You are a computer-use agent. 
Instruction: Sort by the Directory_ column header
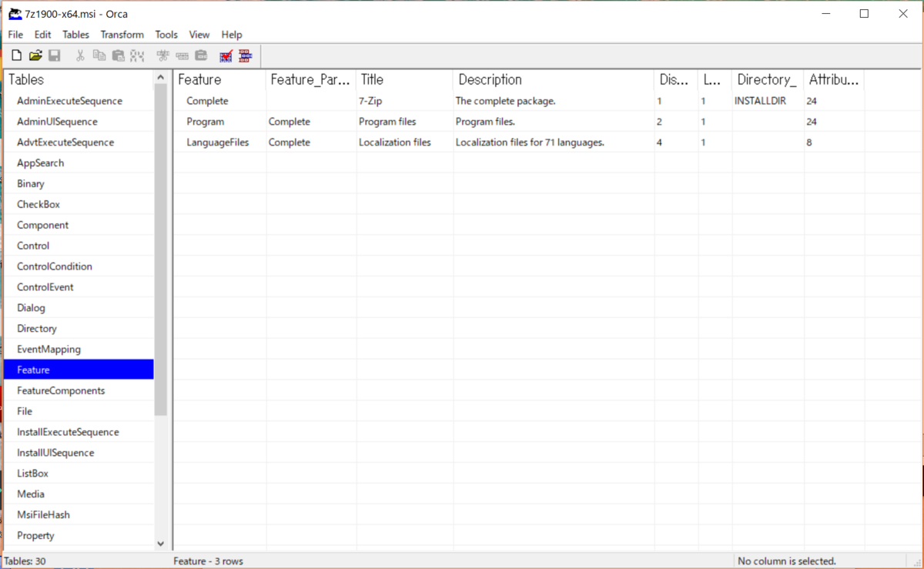768,79
